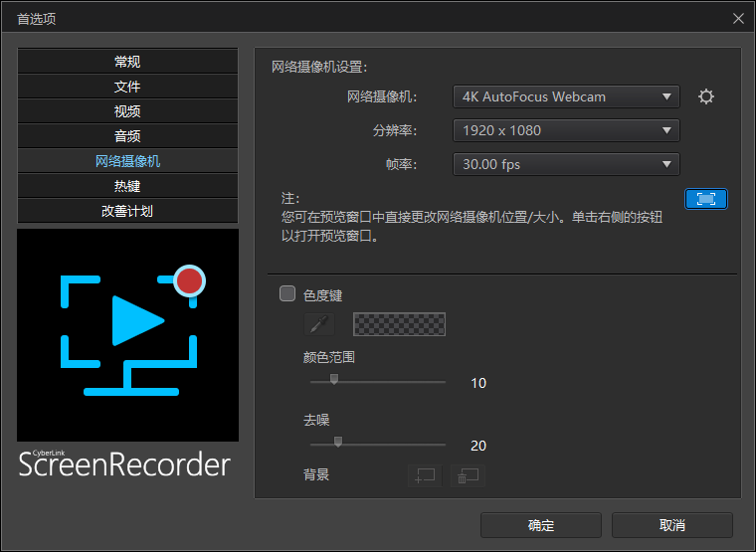The image size is (756, 552).
Task: Click the 去噪 slider handle
Action: [x=338, y=442]
